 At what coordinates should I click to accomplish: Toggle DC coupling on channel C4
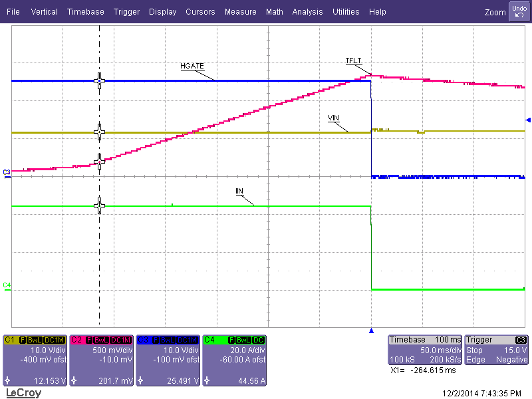(x=257, y=338)
